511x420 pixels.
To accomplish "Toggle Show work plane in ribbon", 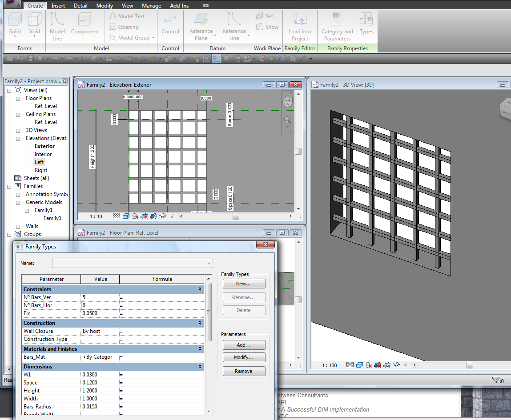I will point(265,27).
